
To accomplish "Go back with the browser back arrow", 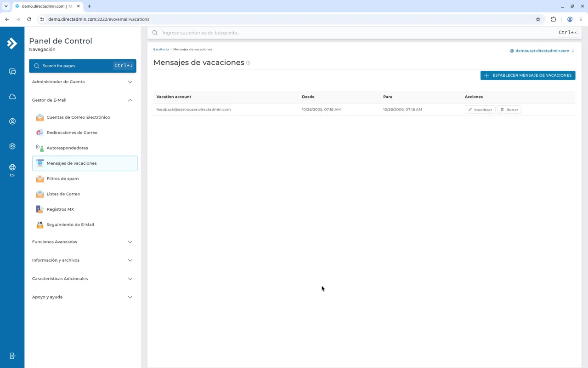I will click(7, 19).
